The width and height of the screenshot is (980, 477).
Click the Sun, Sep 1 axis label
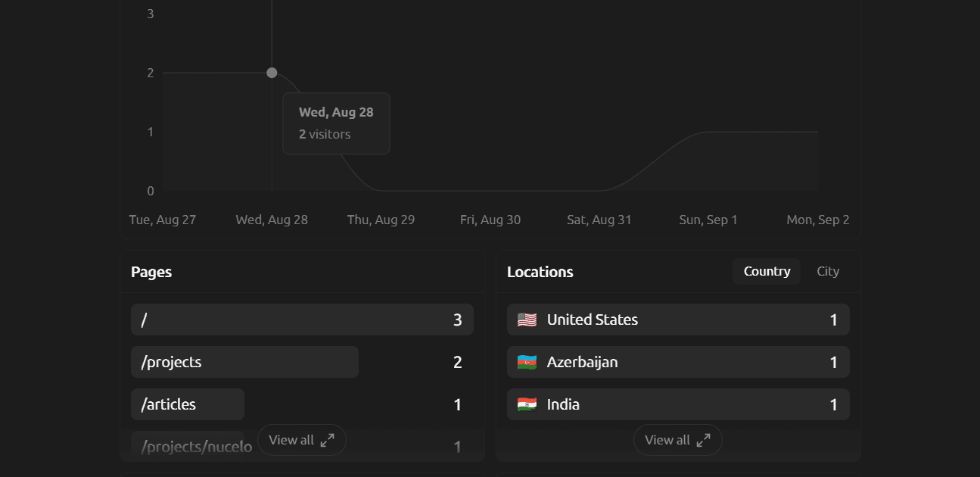708,220
